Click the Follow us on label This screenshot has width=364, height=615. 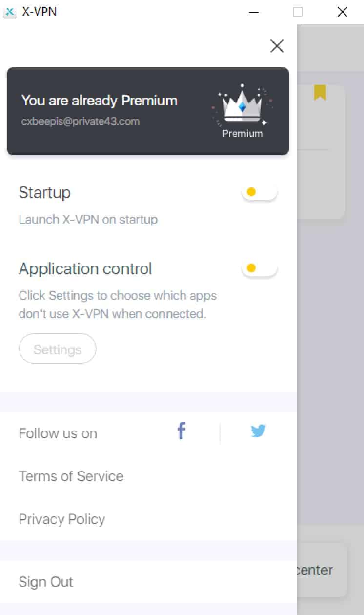pyautogui.click(x=58, y=433)
